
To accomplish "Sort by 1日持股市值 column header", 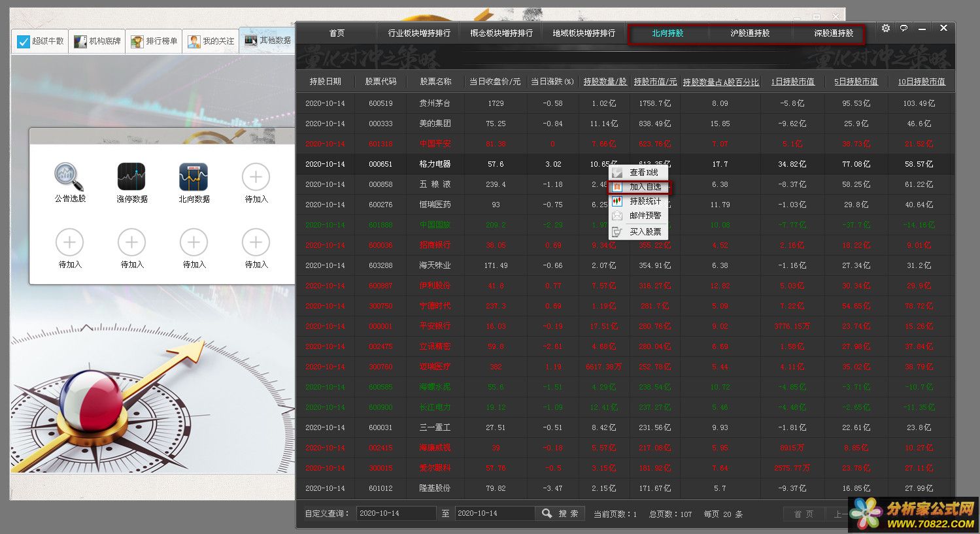I will click(792, 82).
